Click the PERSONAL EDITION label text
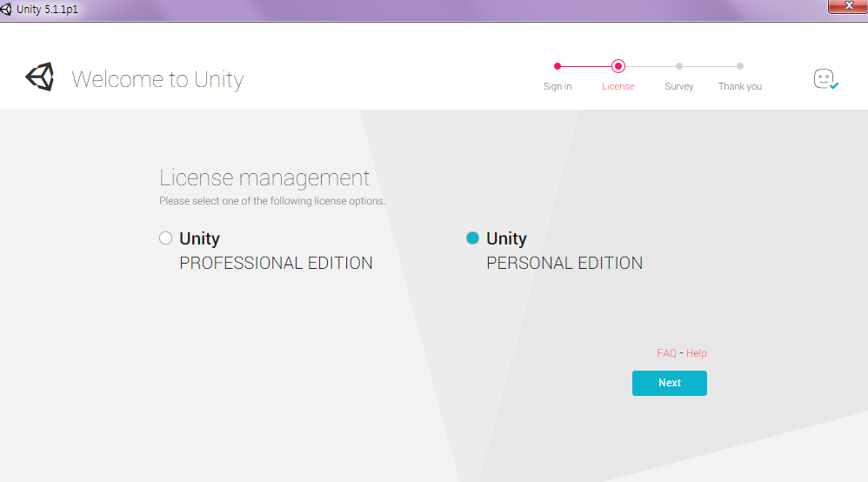868x482 pixels. pyautogui.click(x=564, y=263)
